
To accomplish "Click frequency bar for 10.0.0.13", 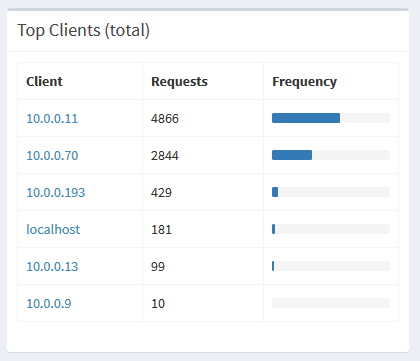I will [331, 266].
